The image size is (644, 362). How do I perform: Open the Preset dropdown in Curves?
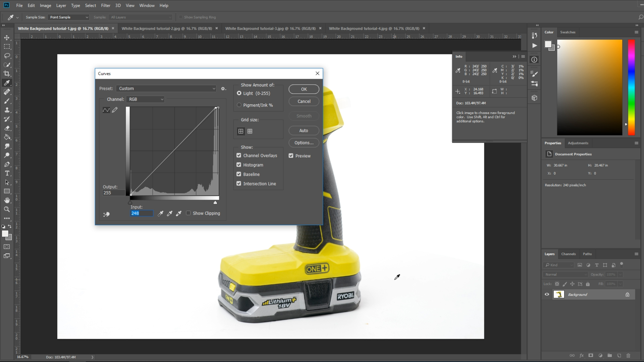pos(166,88)
